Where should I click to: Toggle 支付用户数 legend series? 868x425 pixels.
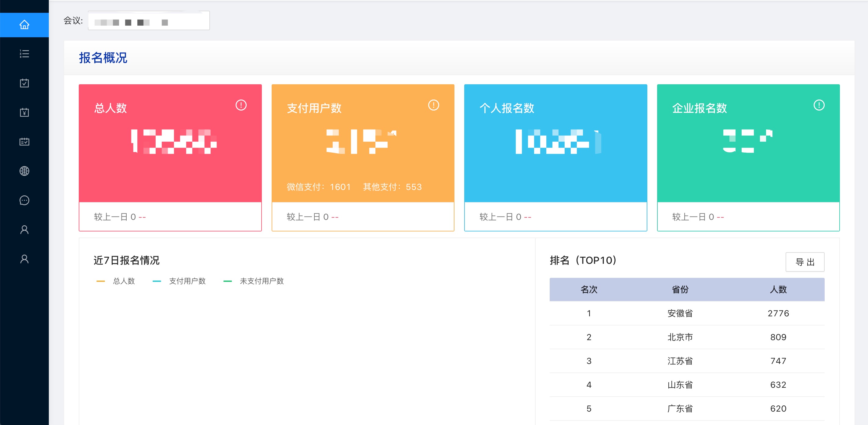(179, 281)
